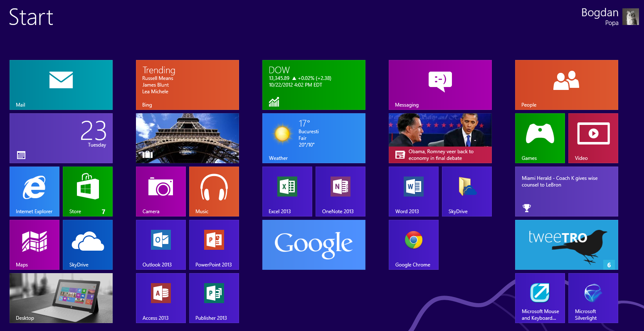Open the SkyDrive folder tile
644x331 pixels.
click(466, 192)
